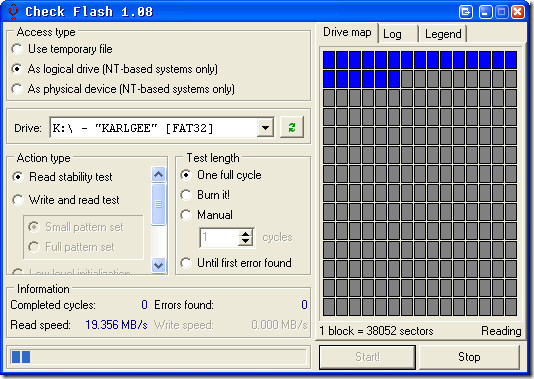Click the bottom test progress bar

[158, 357]
